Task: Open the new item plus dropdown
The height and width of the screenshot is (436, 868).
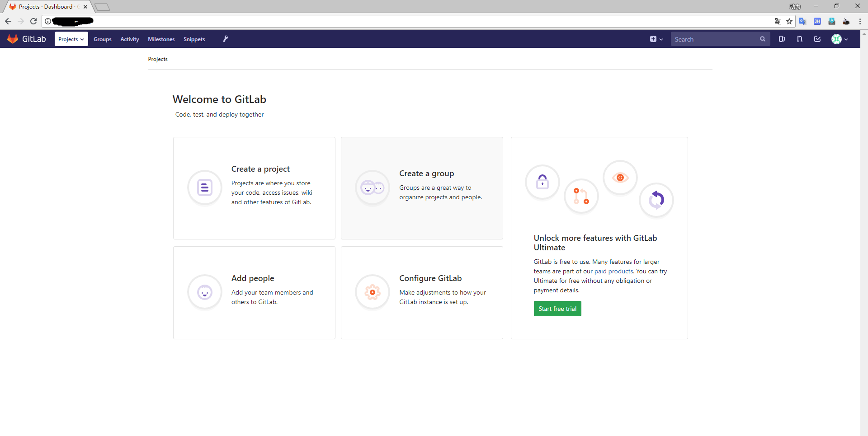Action: pyautogui.click(x=656, y=39)
